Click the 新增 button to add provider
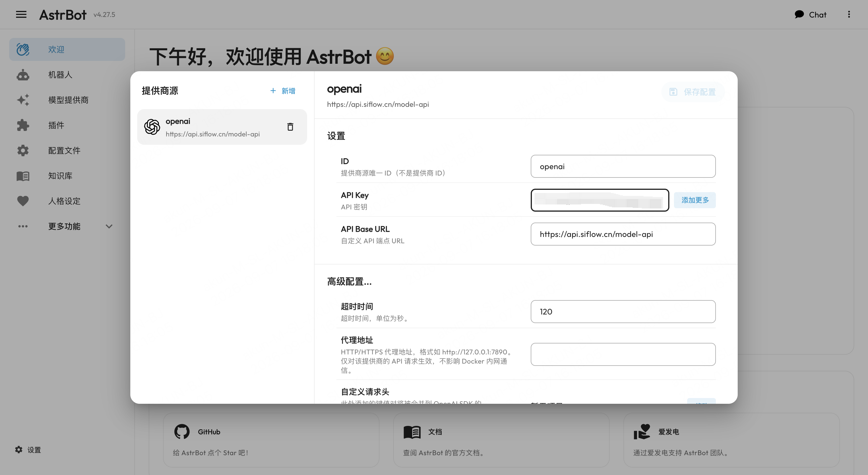 tap(283, 91)
